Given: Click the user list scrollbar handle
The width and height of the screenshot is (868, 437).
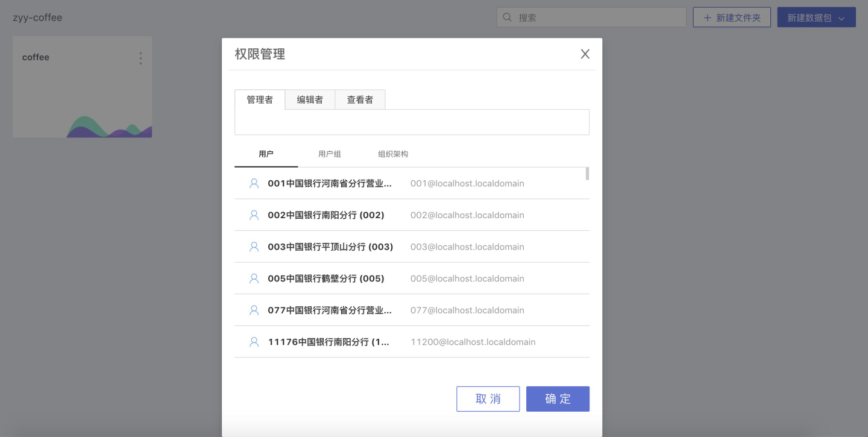Looking at the screenshot, I should [x=587, y=174].
